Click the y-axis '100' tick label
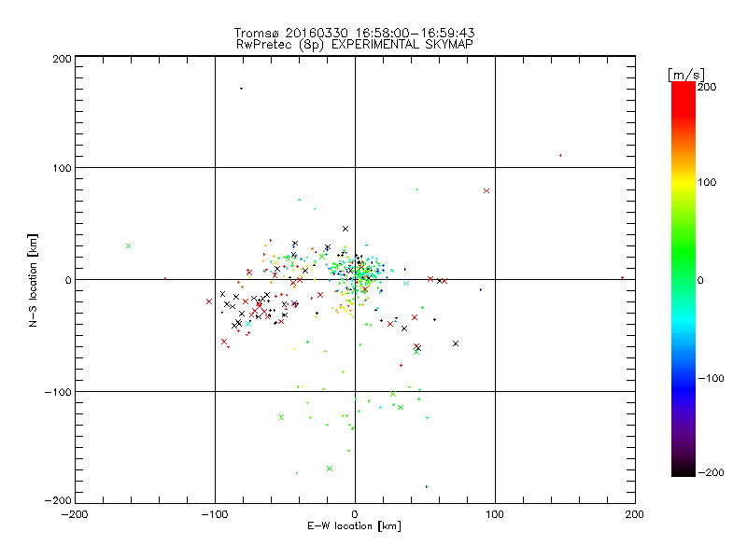The image size is (747, 560). [63, 168]
